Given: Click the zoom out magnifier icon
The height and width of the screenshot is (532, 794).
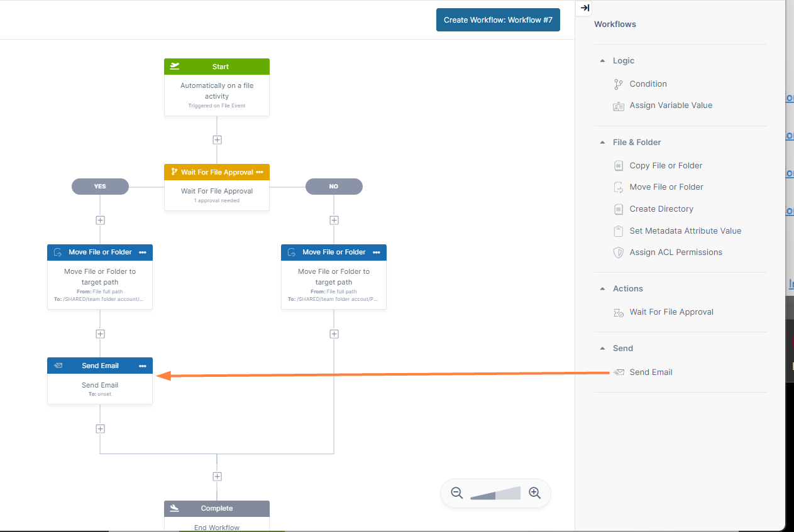Looking at the screenshot, I should click(457, 493).
